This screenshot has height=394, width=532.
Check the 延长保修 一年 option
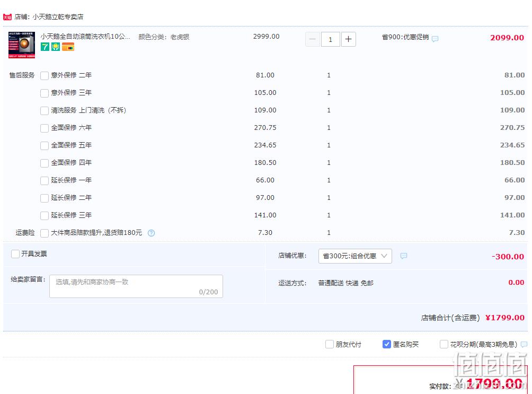tap(45, 180)
